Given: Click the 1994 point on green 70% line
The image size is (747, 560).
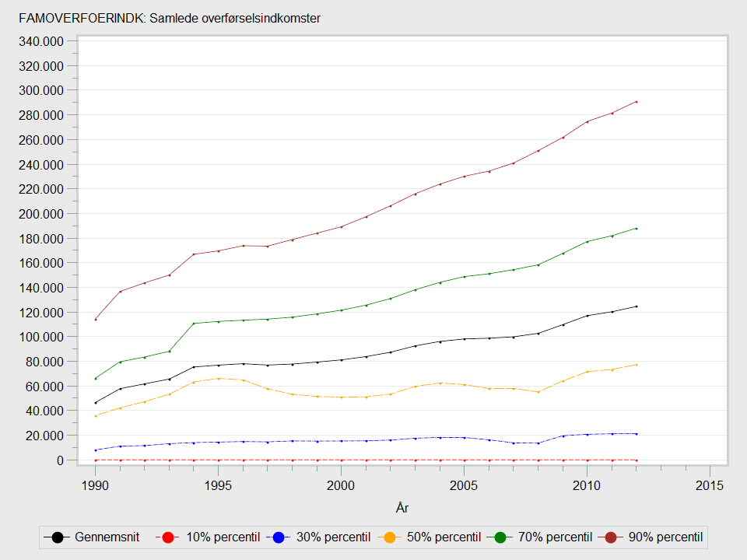Looking at the screenshot, I should [x=194, y=324].
